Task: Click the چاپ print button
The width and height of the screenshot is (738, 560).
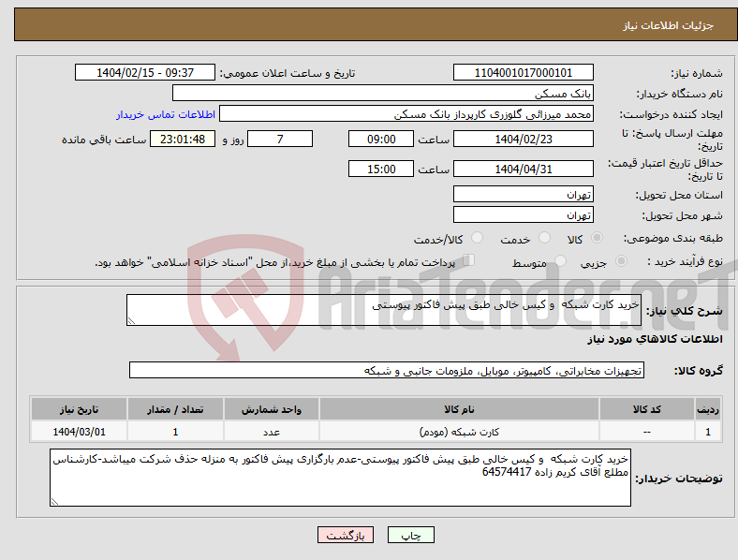Action: [x=411, y=535]
